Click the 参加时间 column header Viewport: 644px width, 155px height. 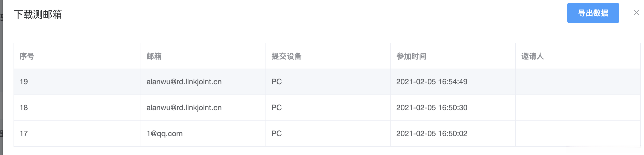click(x=411, y=56)
